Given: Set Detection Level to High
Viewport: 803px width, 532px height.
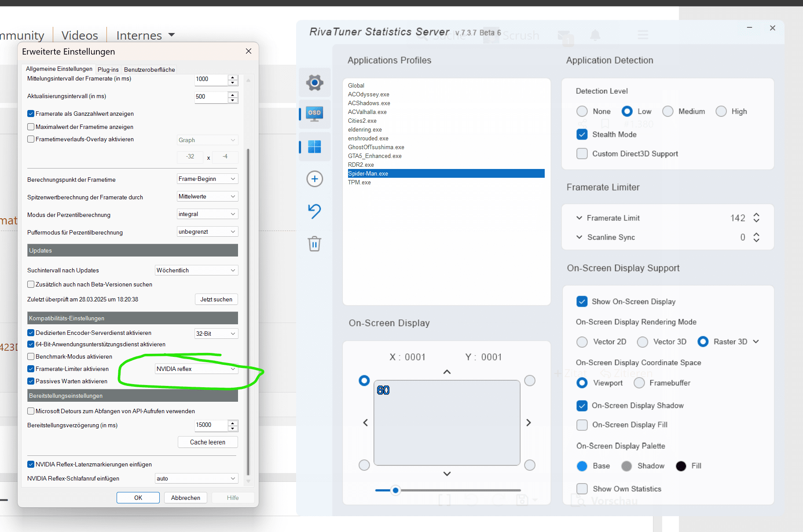Looking at the screenshot, I should click(x=721, y=111).
